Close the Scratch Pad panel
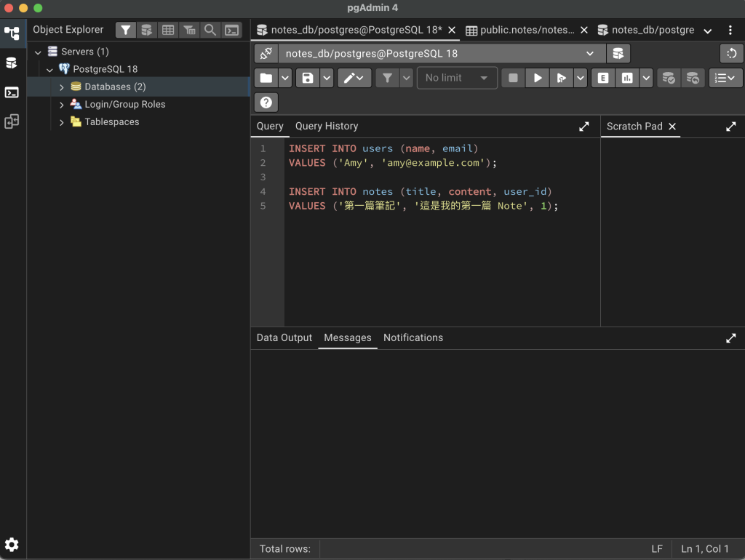745x560 pixels. (x=672, y=127)
